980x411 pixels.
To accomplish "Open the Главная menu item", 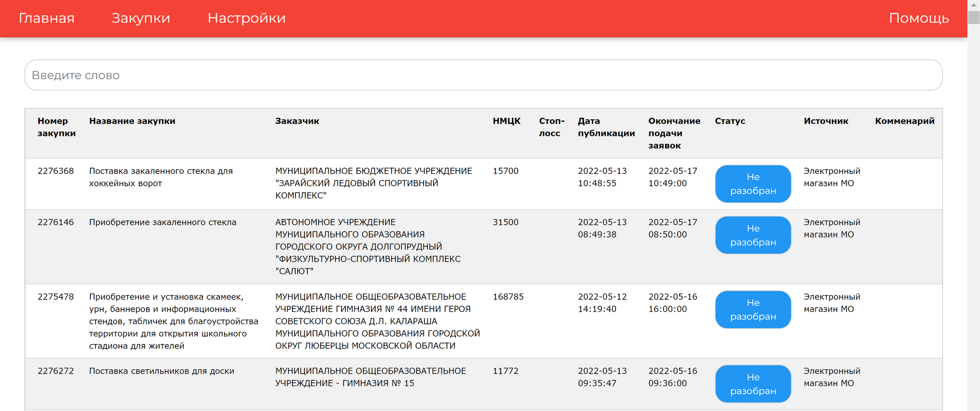I will (x=46, y=18).
